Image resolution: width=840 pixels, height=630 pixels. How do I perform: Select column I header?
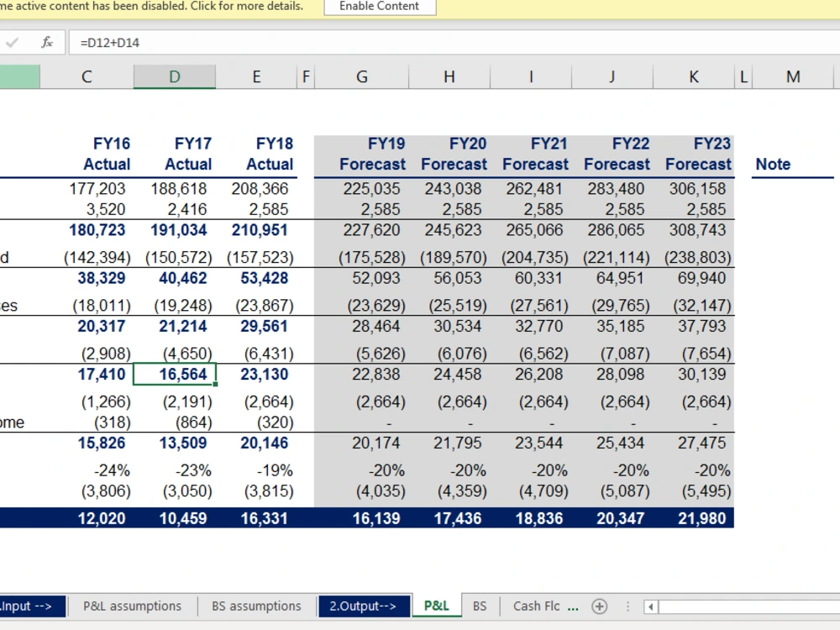tap(531, 76)
